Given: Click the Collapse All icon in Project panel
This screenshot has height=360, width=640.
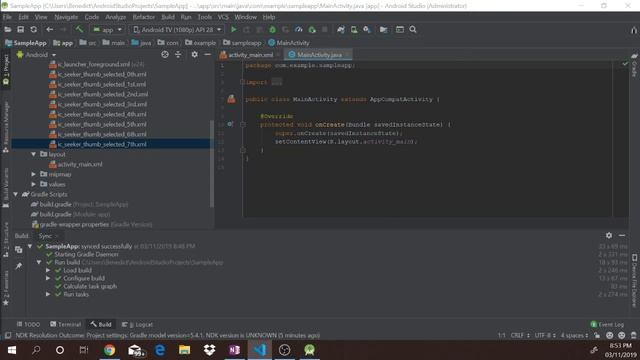Looking at the screenshot, I should [178, 54].
